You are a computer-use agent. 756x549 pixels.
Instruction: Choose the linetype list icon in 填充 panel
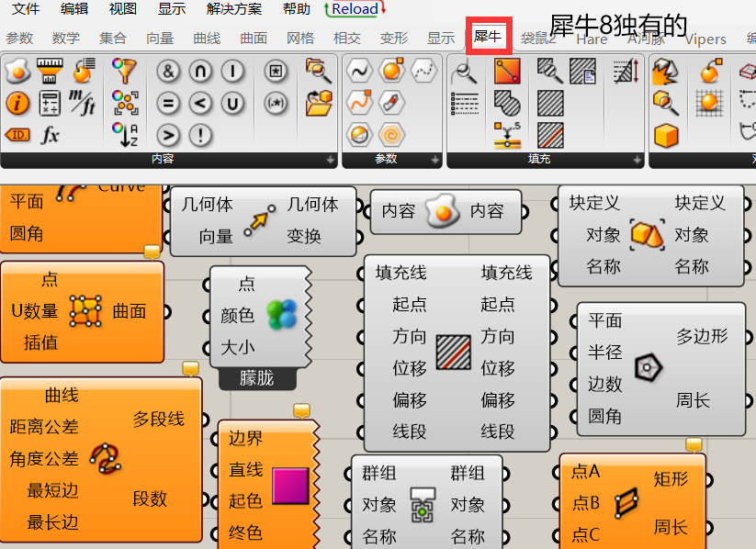[465, 103]
